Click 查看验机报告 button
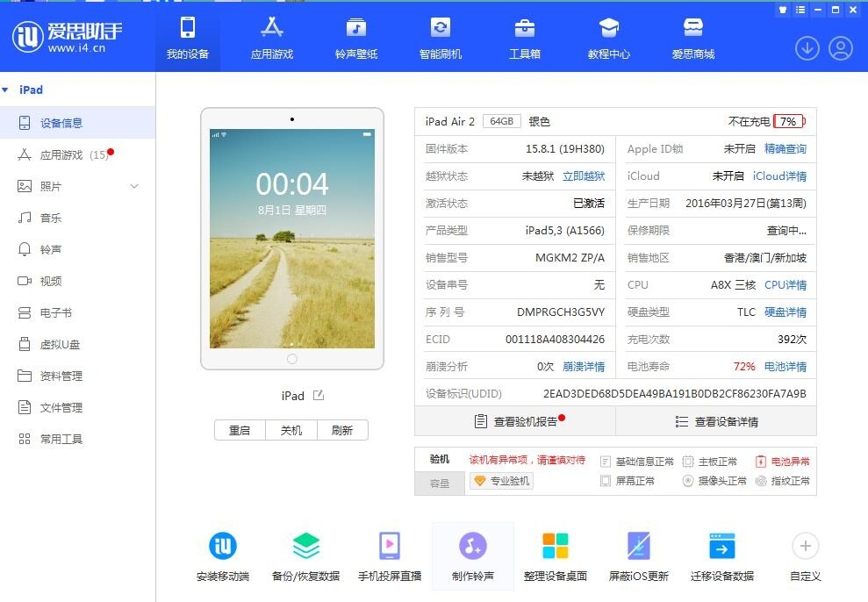The height and width of the screenshot is (602, 868). pyautogui.click(x=515, y=421)
